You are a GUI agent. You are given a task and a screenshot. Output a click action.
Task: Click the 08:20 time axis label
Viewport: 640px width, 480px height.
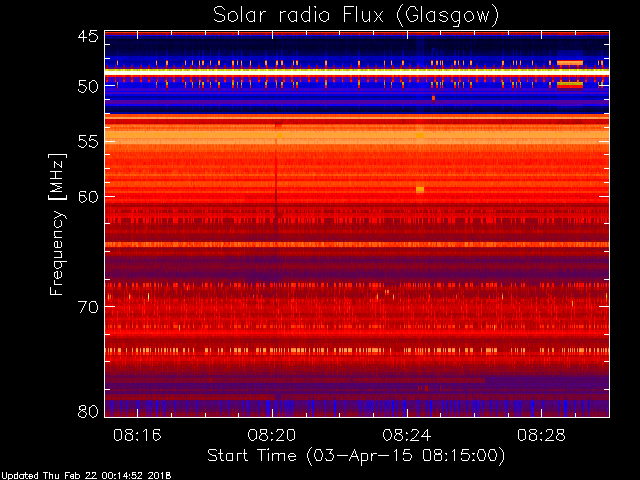pos(272,435)
